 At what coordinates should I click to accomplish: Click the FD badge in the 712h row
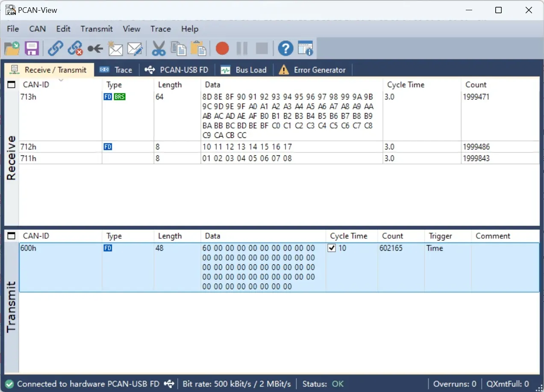(x=108, y=147)
